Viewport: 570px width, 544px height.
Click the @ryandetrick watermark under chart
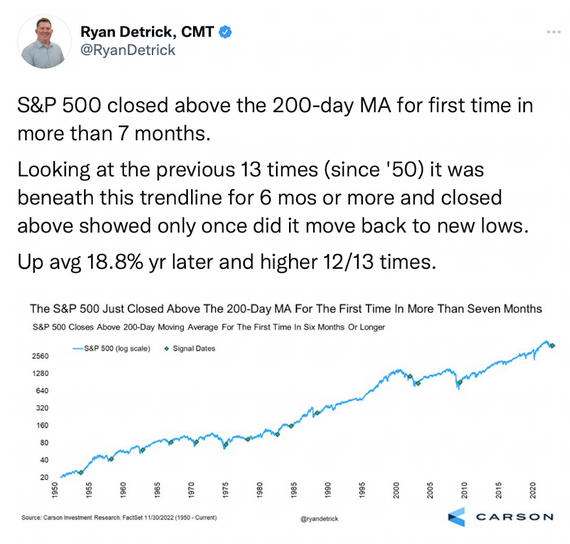pos(319,519)
